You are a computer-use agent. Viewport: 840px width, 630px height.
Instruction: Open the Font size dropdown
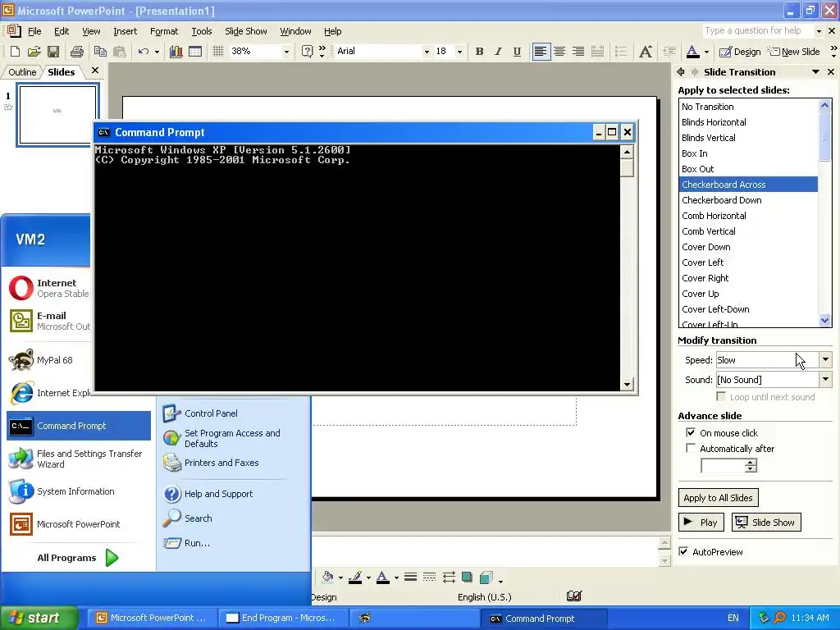459,52
